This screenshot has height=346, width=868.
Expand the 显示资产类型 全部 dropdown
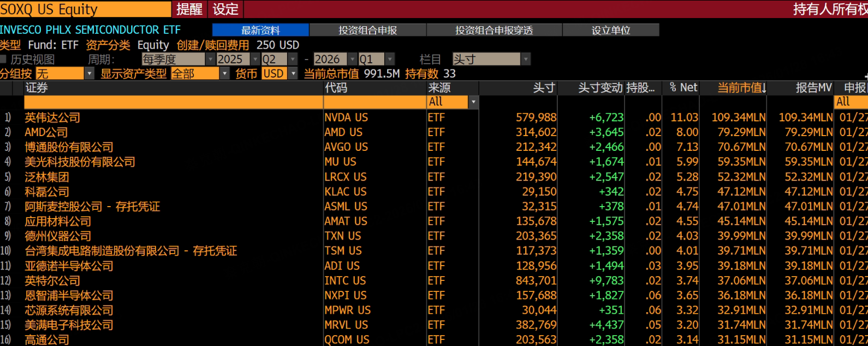224,73
